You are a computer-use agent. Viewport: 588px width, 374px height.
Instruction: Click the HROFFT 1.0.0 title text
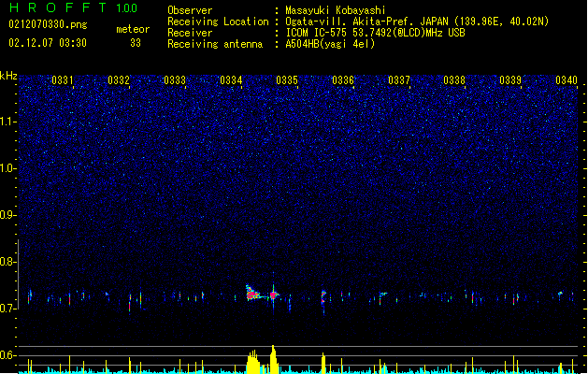click(x=74, y=7)
